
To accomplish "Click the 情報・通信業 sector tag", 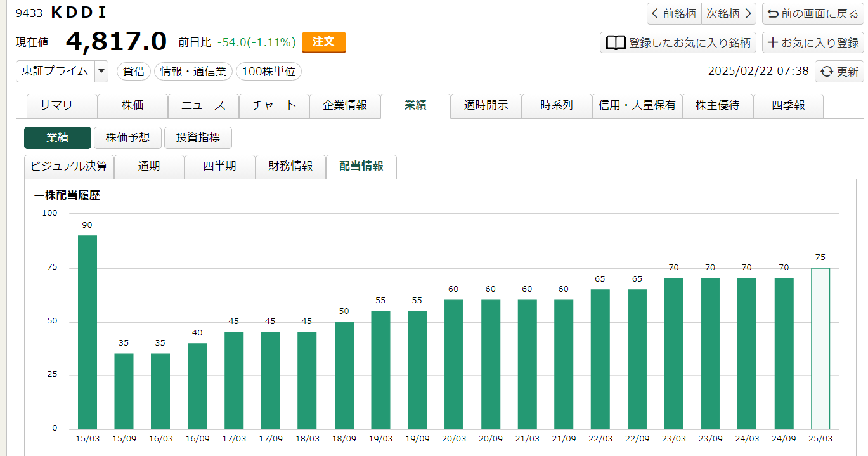I will pos(193,72).
